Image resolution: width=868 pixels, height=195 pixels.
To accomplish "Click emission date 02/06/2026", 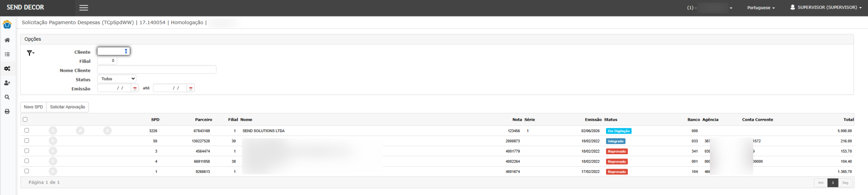I will click(x=591, y=131).
